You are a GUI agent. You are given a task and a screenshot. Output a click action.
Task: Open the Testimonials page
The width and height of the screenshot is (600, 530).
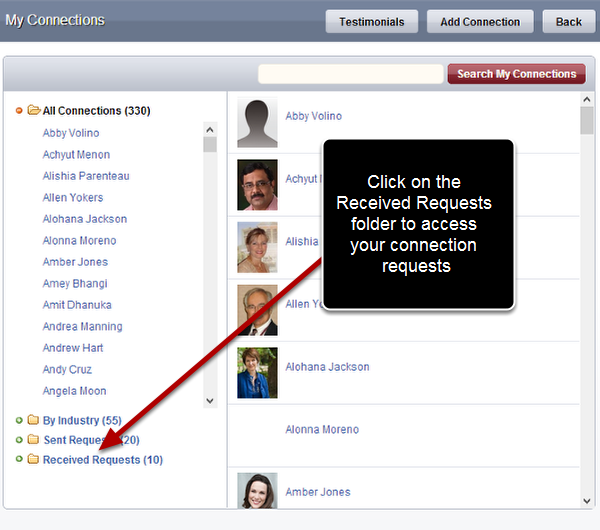point(372,22)
